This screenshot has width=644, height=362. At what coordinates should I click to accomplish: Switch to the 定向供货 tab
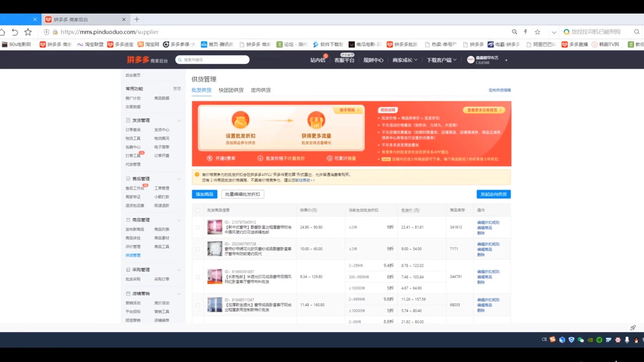click(x=261, y=90)
